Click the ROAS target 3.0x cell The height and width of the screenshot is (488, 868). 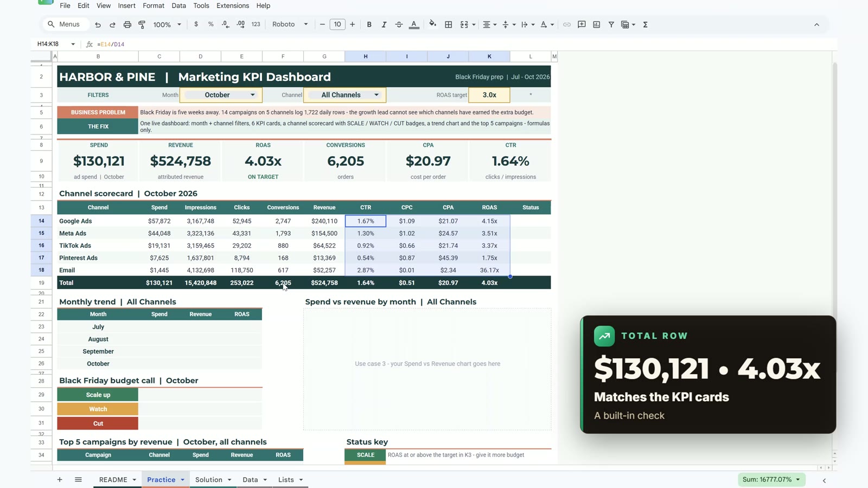click(489, 95)
